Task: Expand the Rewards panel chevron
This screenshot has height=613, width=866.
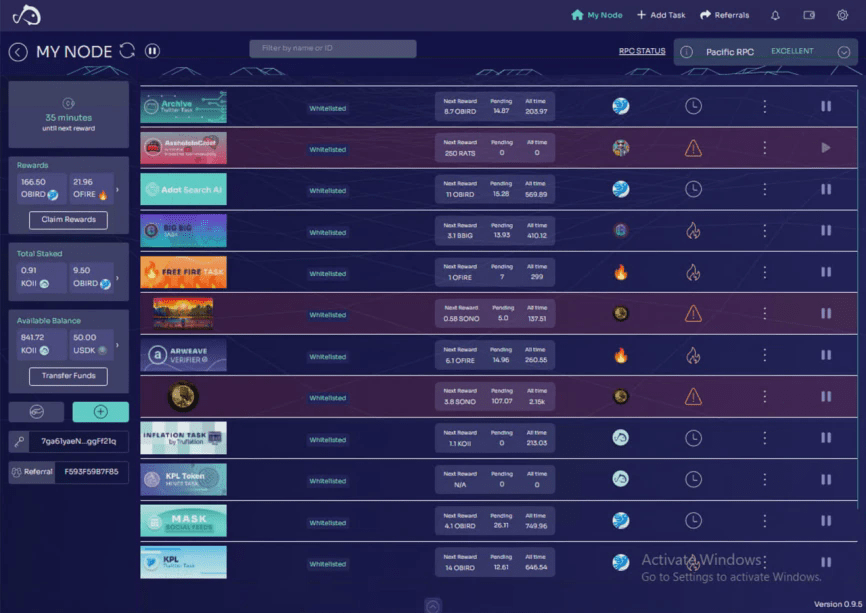Action: point(117,191)
